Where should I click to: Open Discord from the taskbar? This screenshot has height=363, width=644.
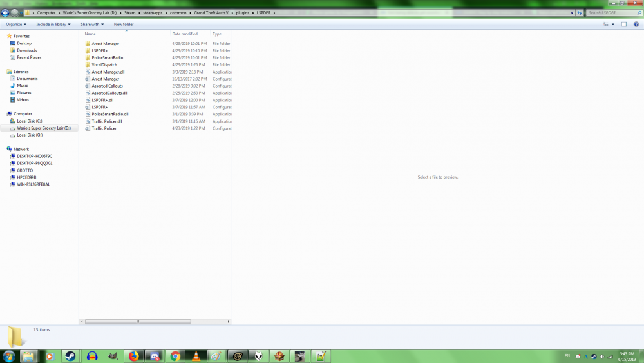(155, 356)
